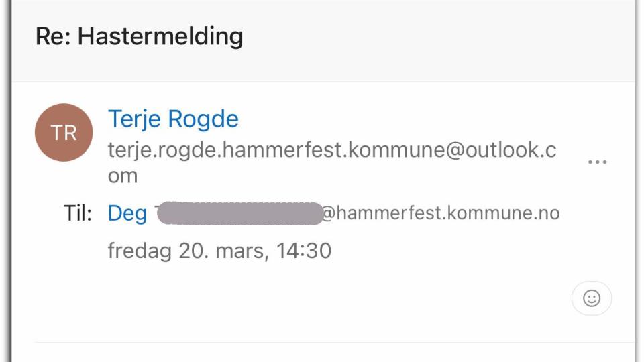The width and height of the screenshot is (644, 362).
Task: Select the "Re: Hastermelding" subject title
Action: tap(139, 36)
